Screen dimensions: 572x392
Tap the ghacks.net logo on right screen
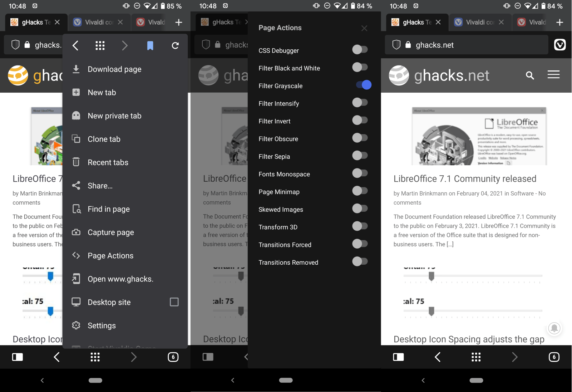click(x=439, y=75)
